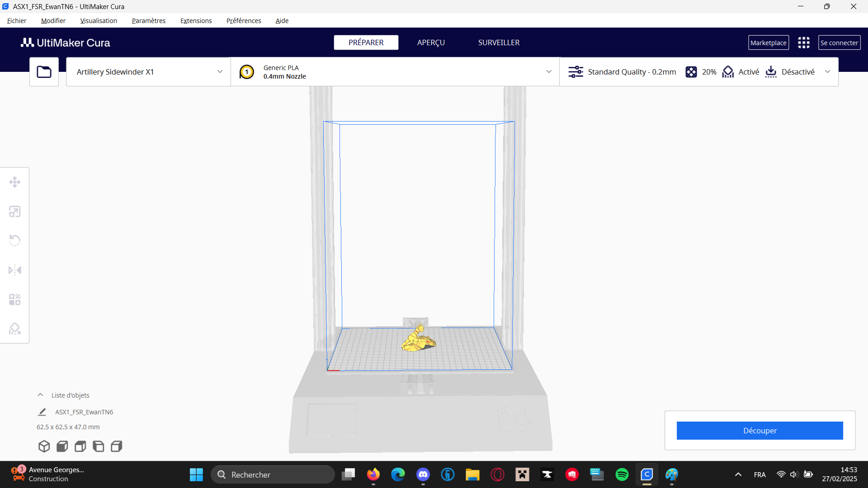
Task: Open Per Model Settings tool
Action: point(14,300)
